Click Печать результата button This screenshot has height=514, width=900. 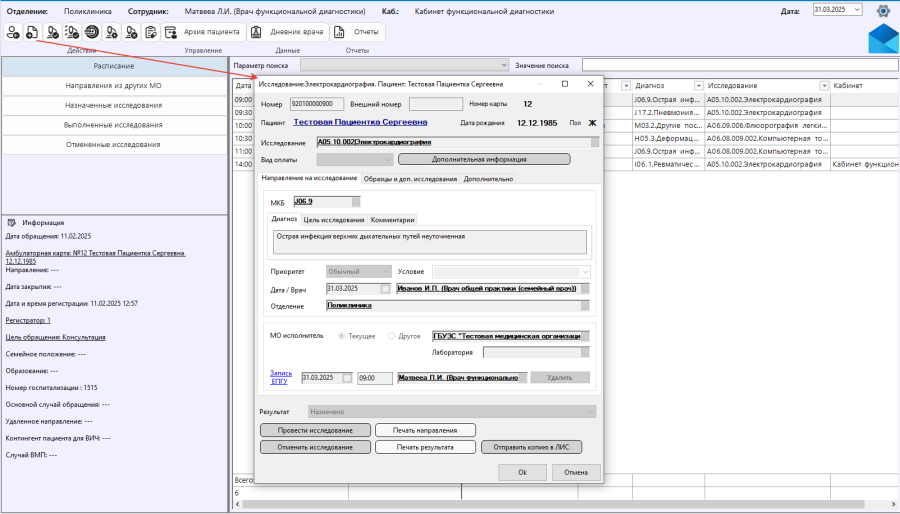[425, 447]
